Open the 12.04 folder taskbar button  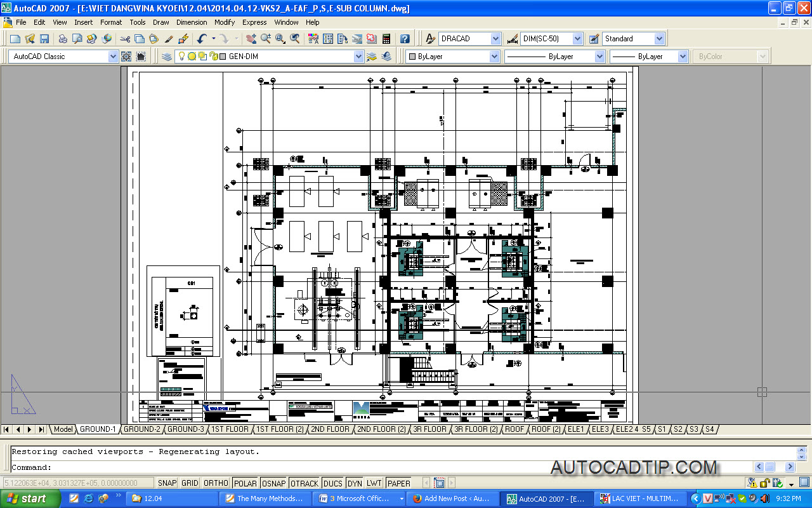click(171, 498)
